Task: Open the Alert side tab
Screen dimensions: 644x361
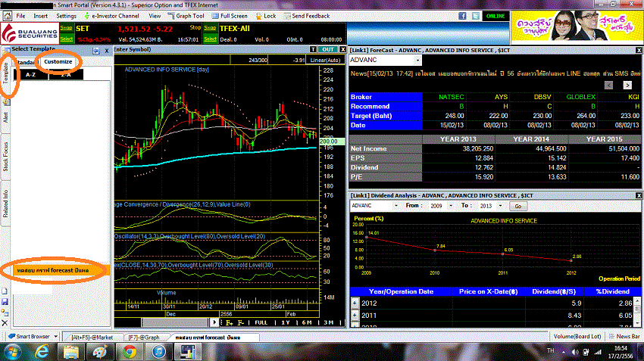Action: pos(5,117)
